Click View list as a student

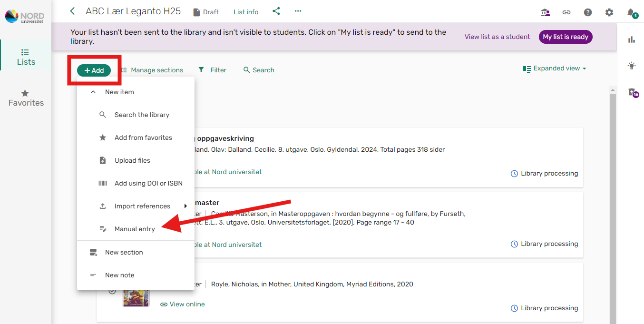[x=497, y=37]
